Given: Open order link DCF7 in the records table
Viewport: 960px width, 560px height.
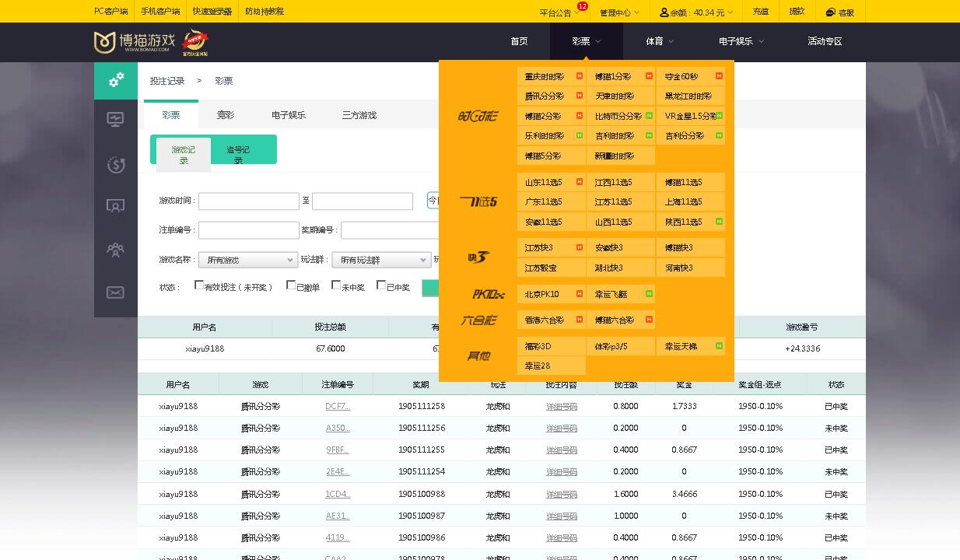Looking at the screenshot, I should click(x=338, y=406).
